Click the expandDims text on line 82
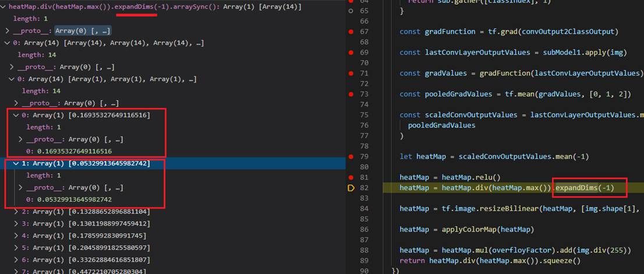644x274 pixels. tap(576, 188)
